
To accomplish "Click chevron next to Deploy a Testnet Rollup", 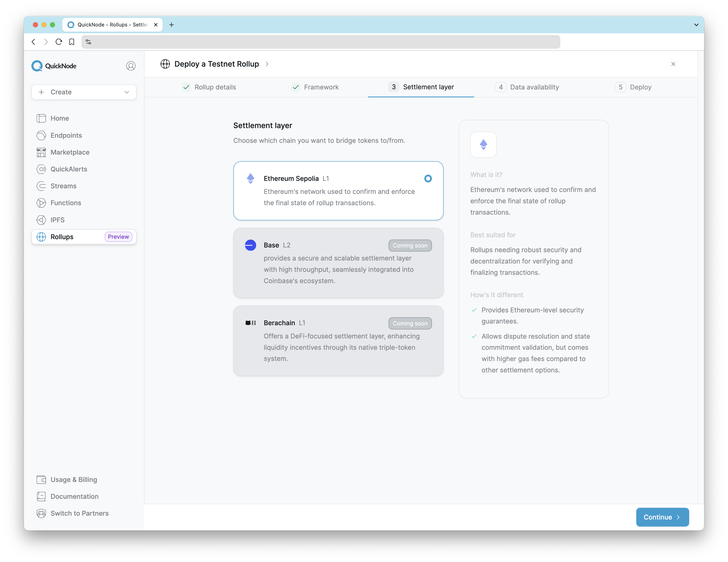I will pos(267,64).
